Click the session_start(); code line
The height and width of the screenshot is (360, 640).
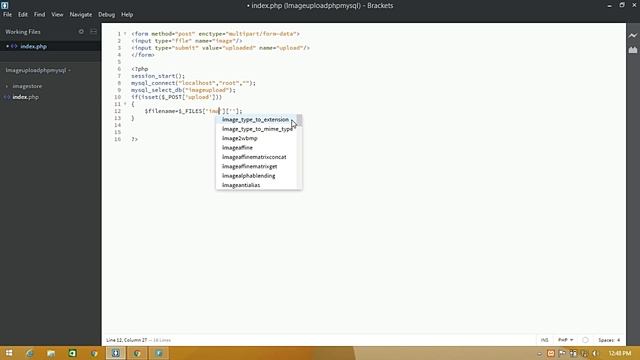click(x=158, y=76)
